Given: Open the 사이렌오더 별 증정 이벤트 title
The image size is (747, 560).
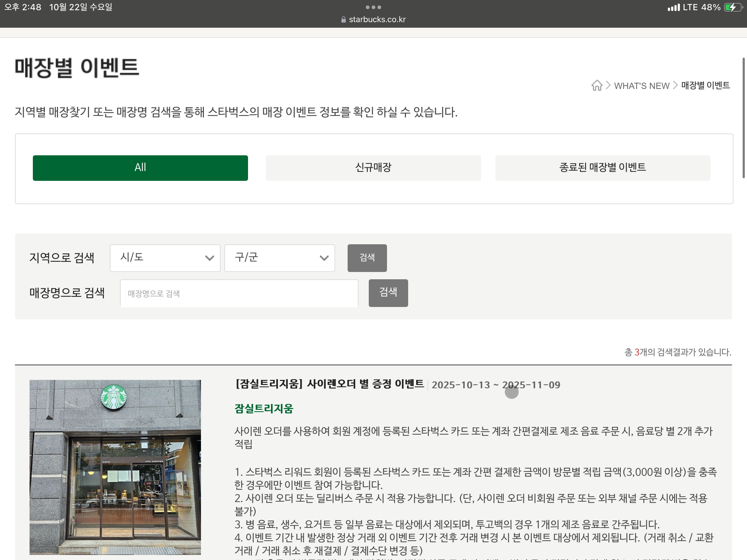Looking at the screenshot, I should [x=330, y=384].
